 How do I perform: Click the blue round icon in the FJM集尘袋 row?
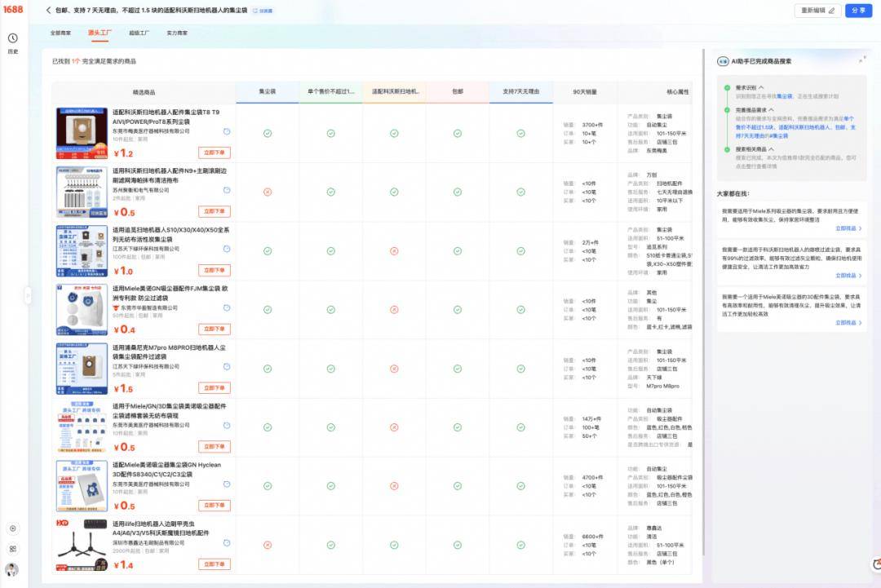click(x=227, y=307)
